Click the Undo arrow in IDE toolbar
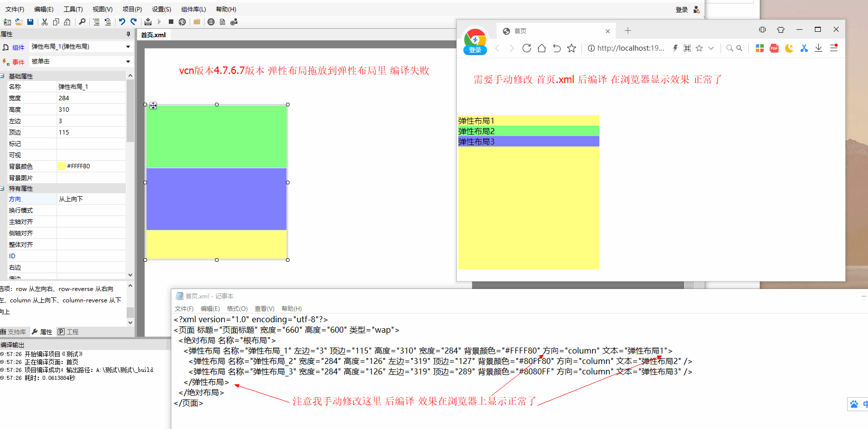Screen dimensions: 868x429 point(122,22)
